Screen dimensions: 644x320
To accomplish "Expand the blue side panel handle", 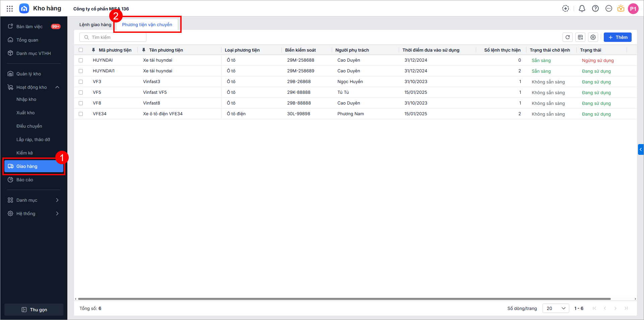I will coord(641,149).
